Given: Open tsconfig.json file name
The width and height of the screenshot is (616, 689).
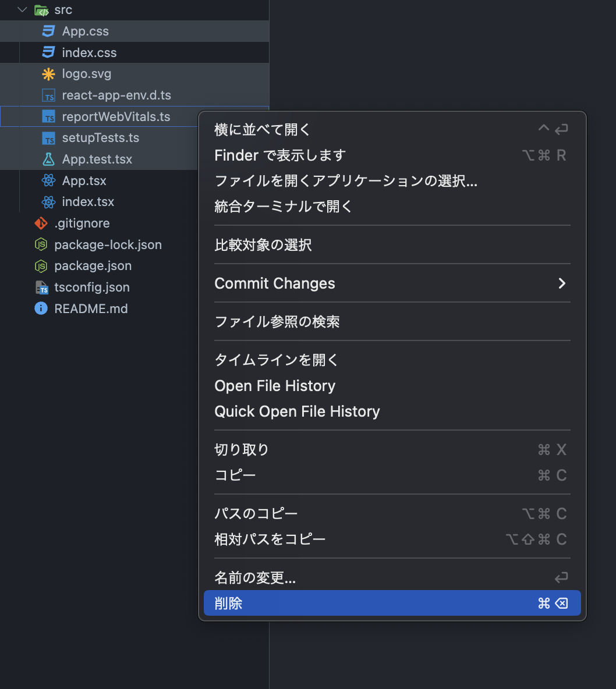Looking at the screenshot, I should pos(92,287).
